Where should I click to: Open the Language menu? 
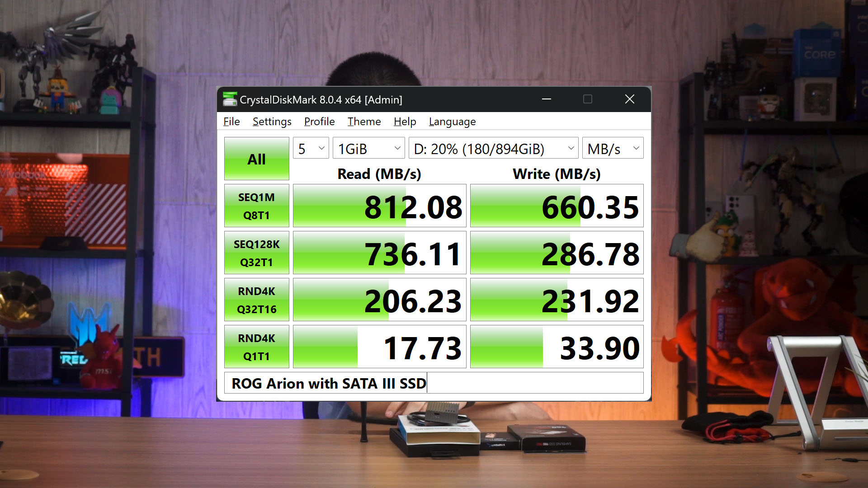pos(452,122)
